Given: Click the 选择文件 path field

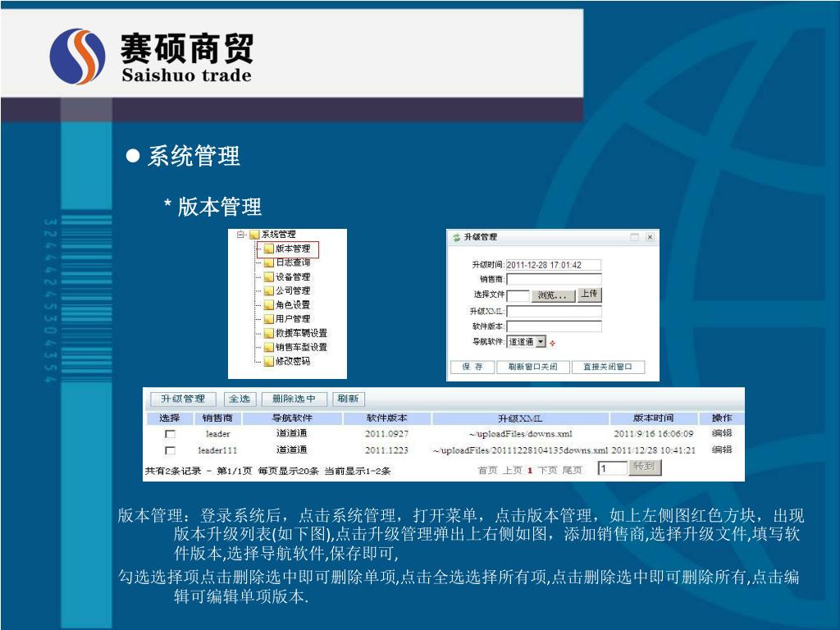Looking at the screenshot, I should pos(518,295).
